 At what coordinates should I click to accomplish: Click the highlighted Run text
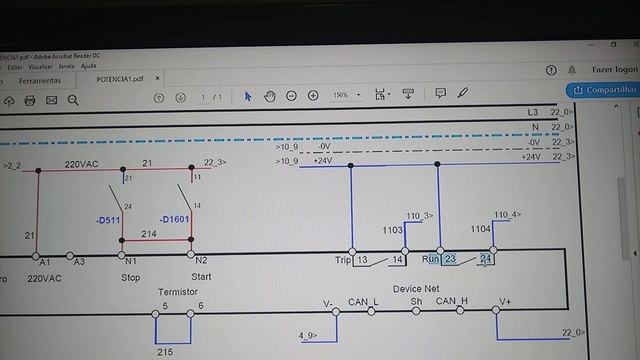(x=431, y=259)
